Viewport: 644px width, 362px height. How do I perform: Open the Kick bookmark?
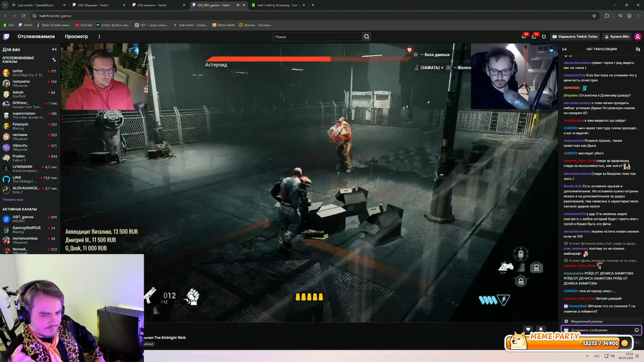click(x=9, y=25)
